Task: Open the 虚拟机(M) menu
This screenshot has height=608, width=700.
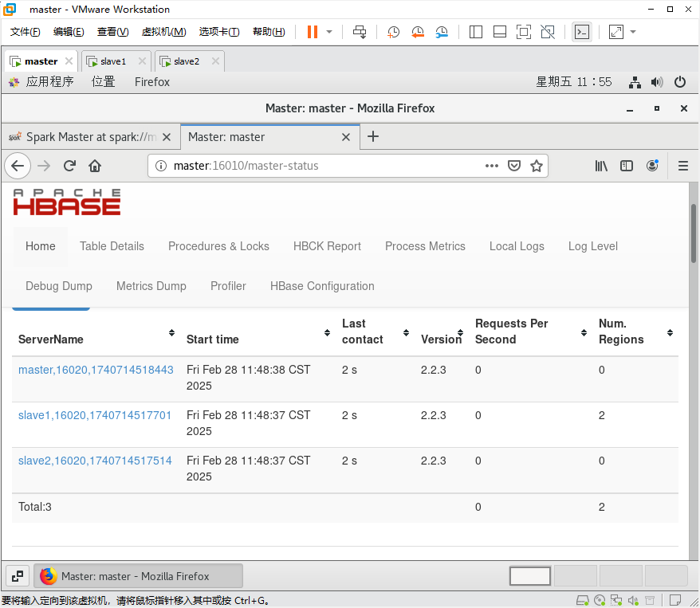Action: coord(163,32)
